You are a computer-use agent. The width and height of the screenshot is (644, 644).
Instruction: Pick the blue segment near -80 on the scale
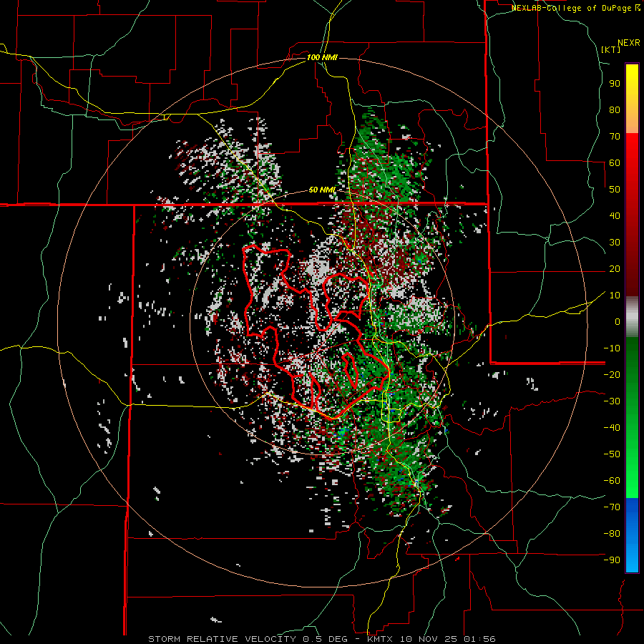point(632,534)
